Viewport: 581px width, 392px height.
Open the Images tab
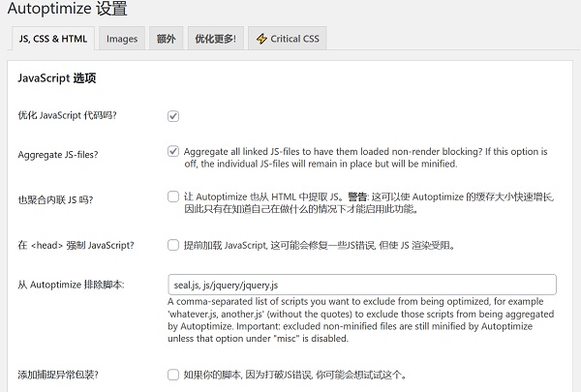tap(122, 39)
